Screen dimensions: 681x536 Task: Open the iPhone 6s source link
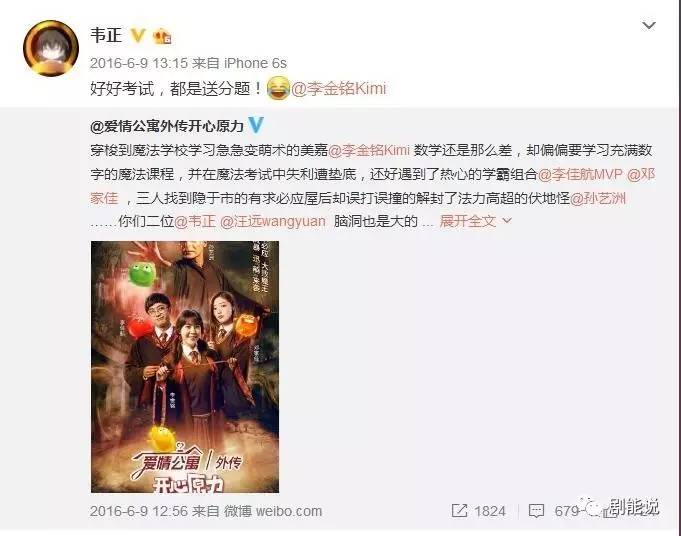point(255,63)
